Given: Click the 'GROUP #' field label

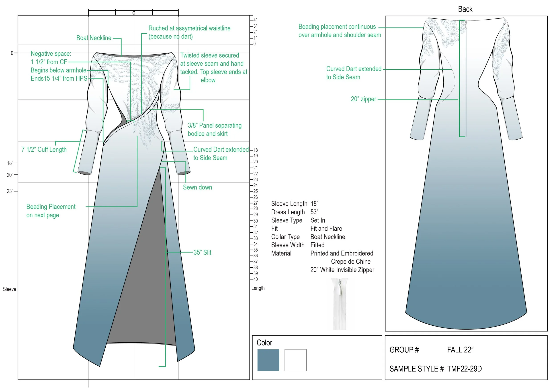Looking at the screenshot, I should point(404,349).
